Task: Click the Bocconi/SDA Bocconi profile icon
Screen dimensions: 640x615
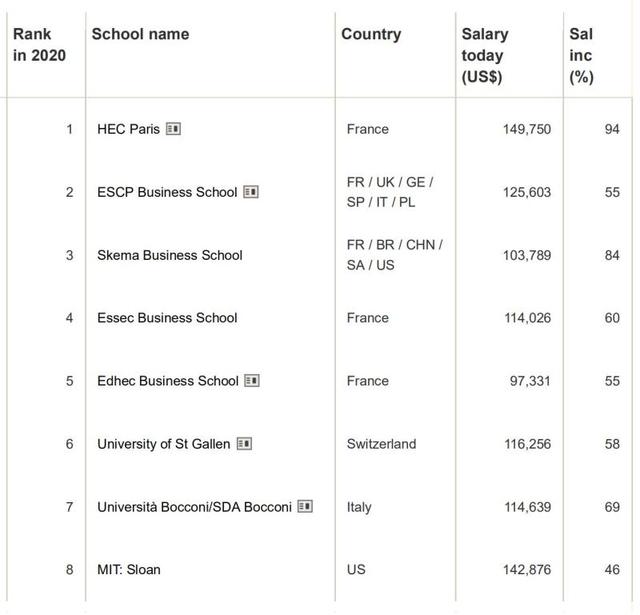Action: pos(305,507)
